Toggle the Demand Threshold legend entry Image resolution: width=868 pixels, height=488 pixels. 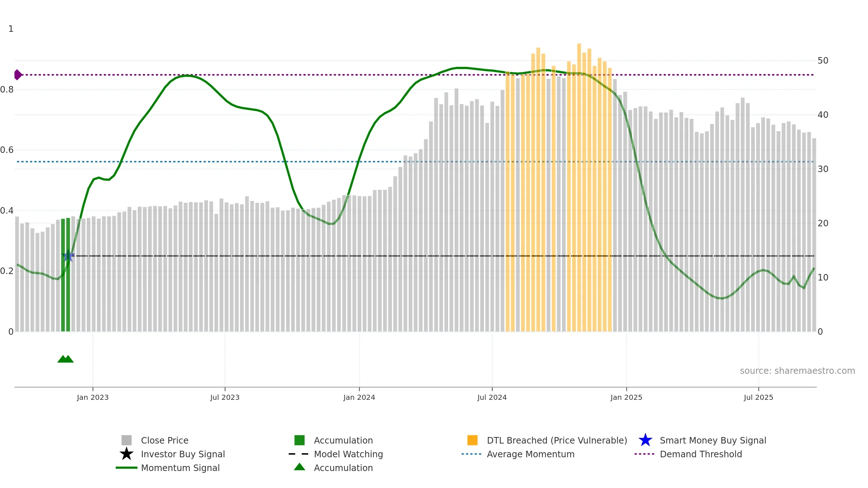coord(701,454)
